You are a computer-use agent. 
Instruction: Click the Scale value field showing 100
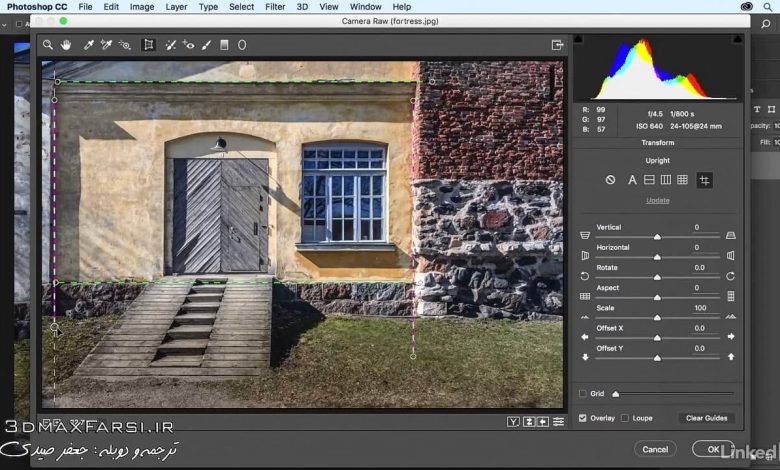pos(700,308)
